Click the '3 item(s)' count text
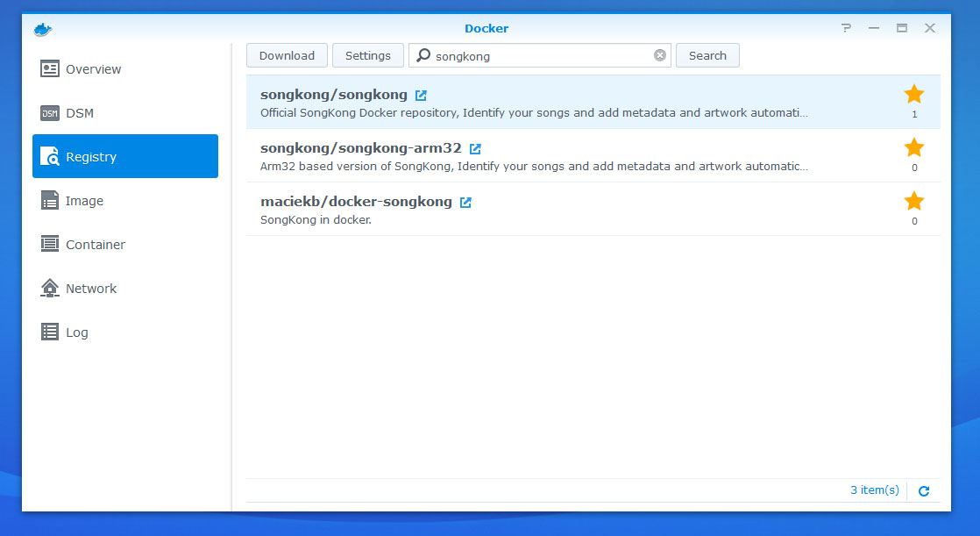Viewport: 980px width, 536px height. pos(875,490)
